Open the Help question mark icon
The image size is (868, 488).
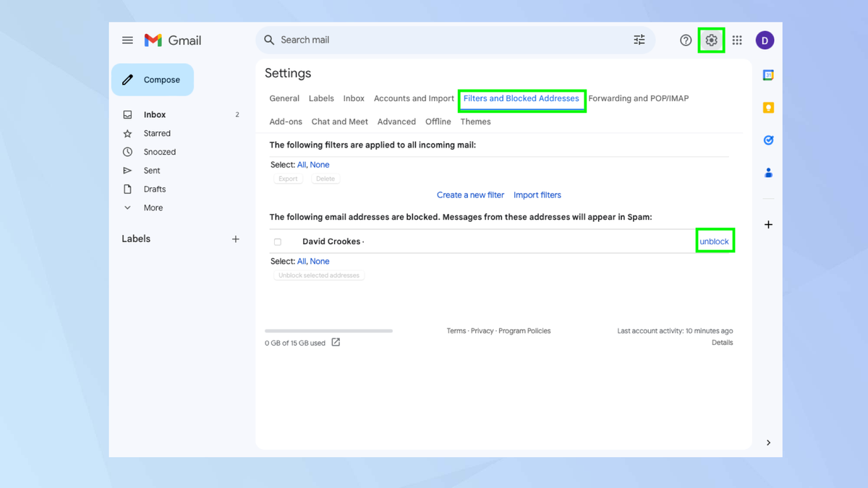click(685, 40)
